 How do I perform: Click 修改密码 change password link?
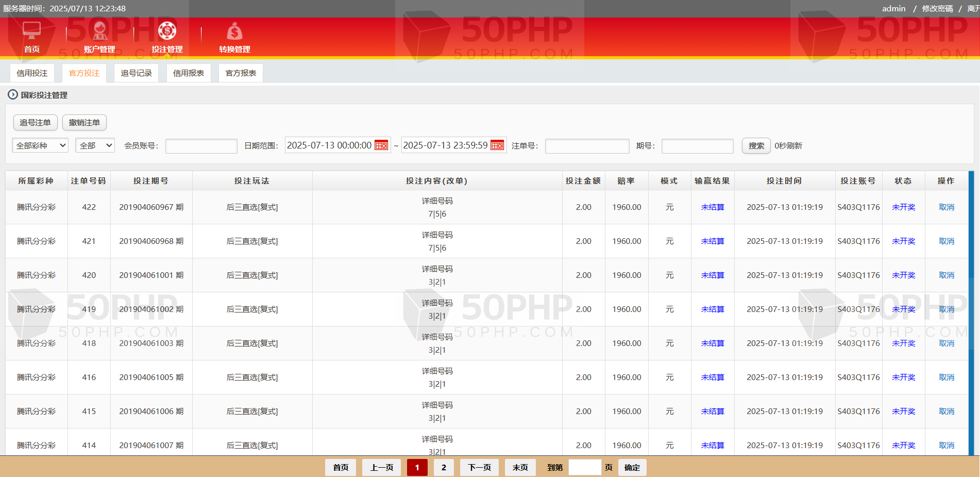pos(937,9)
